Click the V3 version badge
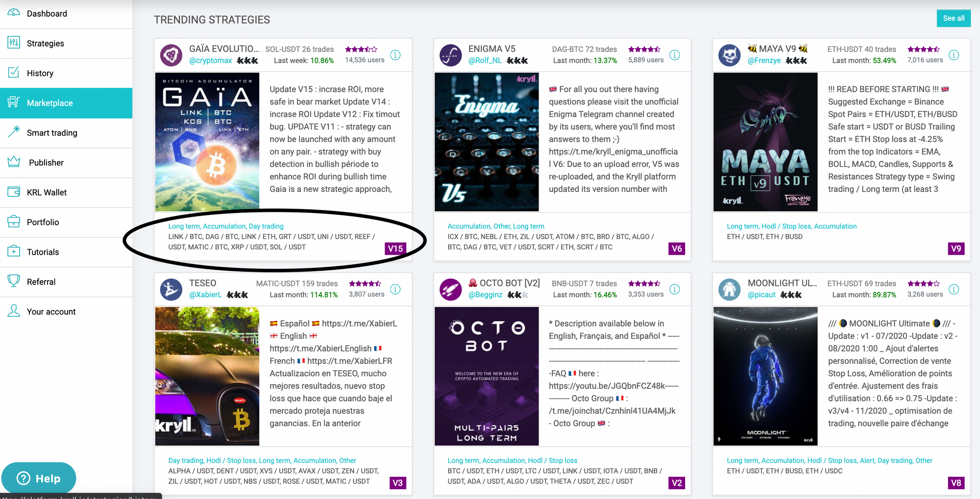 click(x=397, y=483)
